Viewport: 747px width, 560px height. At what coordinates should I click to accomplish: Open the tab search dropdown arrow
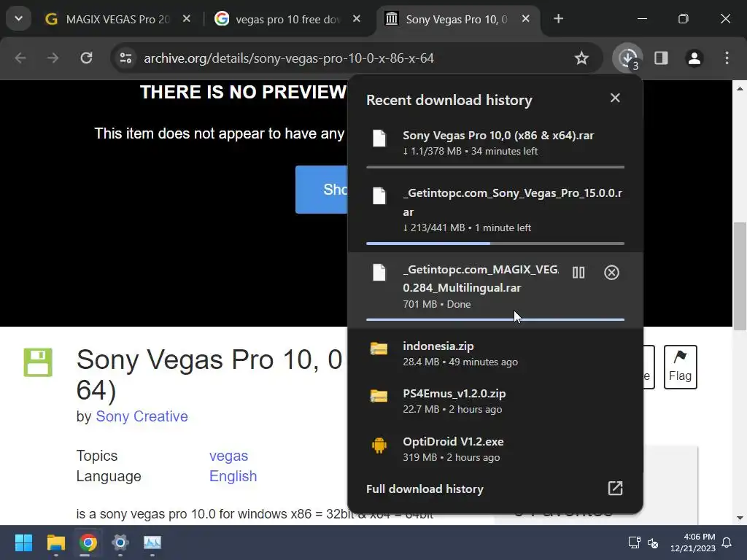point(18,19)
